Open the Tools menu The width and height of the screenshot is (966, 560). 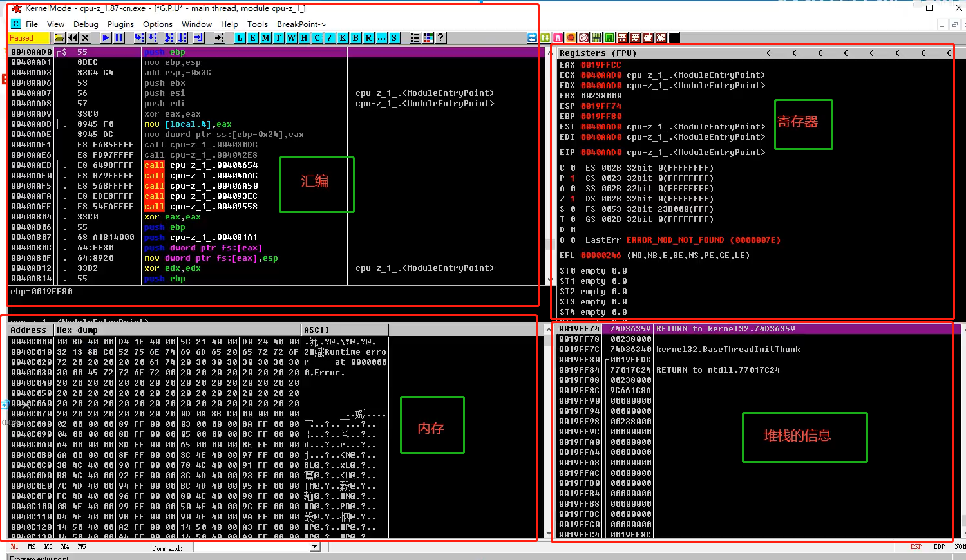(257, 24)
